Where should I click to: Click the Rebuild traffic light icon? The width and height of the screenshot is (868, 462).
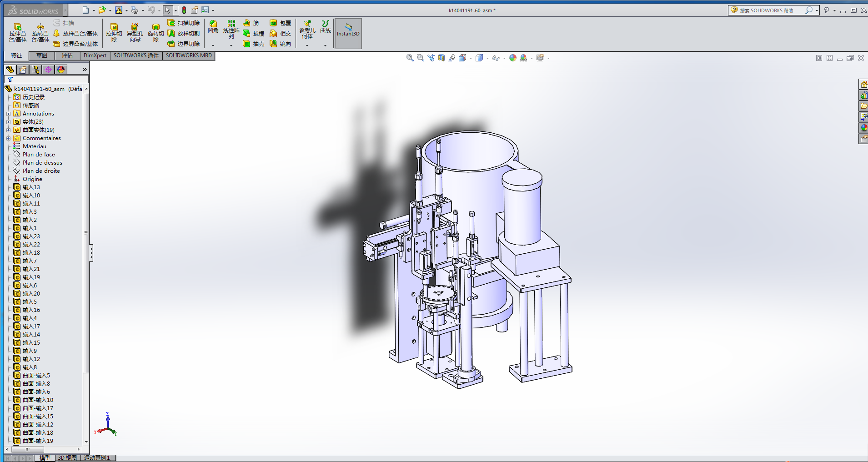click(184, 10)
